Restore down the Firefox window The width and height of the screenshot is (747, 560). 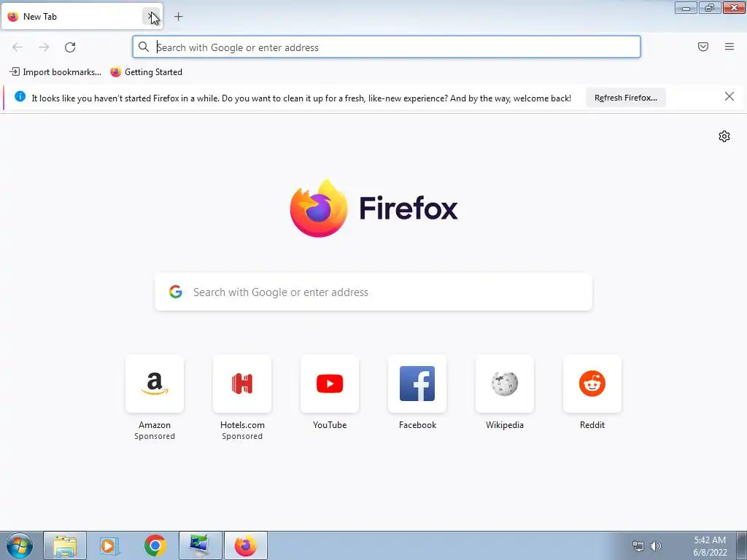[x=710, y=8]
